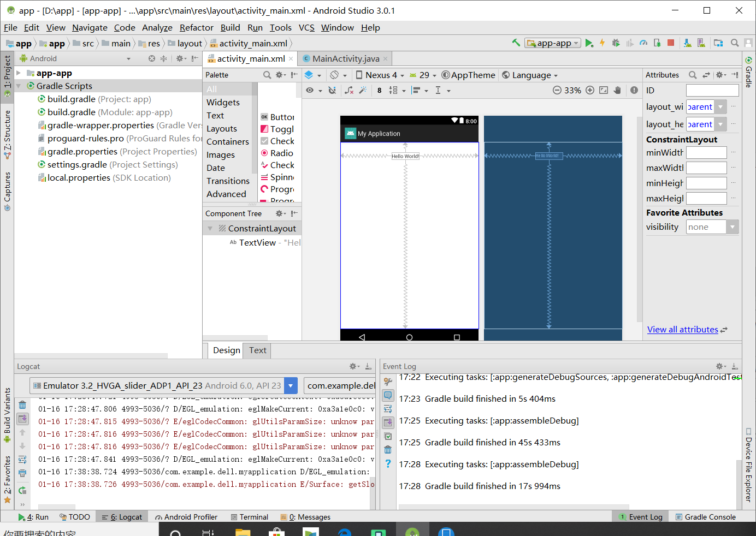Click the Print icon in Logcat sidebar

coord(22,473)
